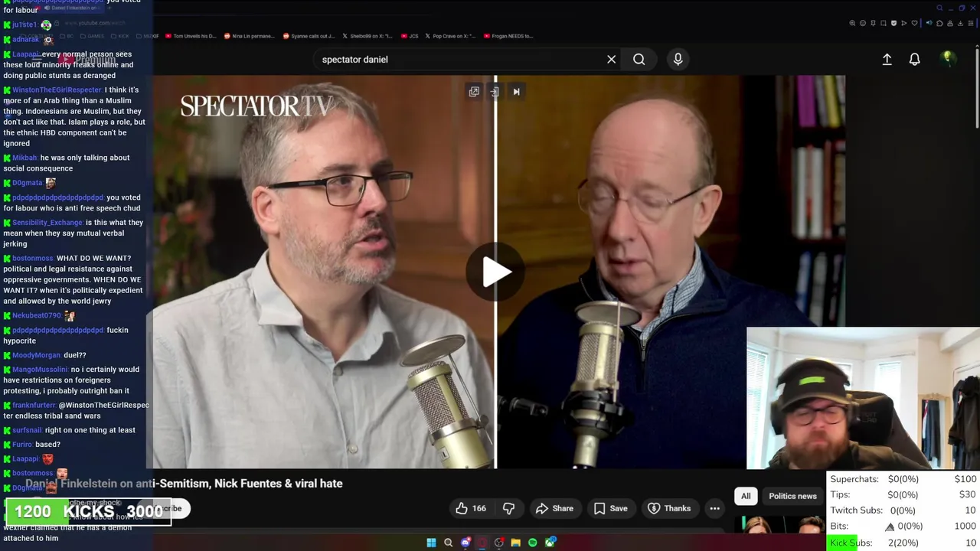Viewport: 980px width, 551px height.
Task: Start voice search with the microphone icon
Action: [678, 59]
